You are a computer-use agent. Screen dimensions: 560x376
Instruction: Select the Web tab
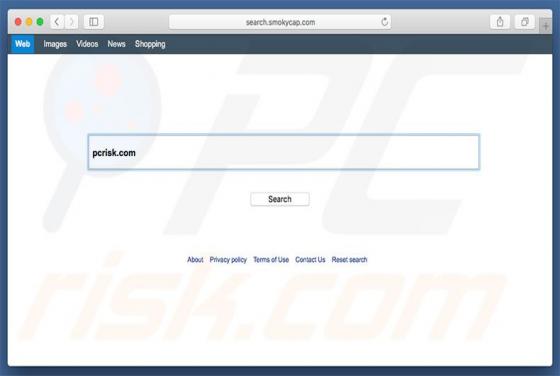[22, 44]
